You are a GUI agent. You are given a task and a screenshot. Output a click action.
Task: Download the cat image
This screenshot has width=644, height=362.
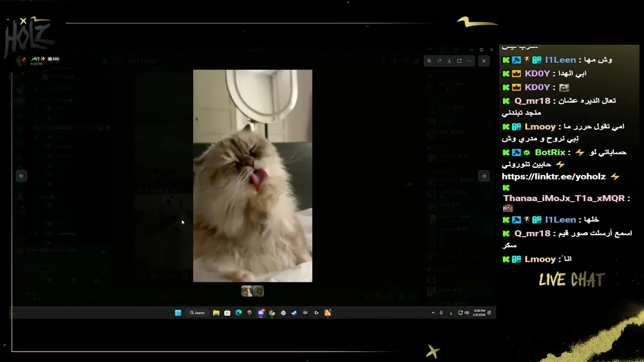point(449,61)
